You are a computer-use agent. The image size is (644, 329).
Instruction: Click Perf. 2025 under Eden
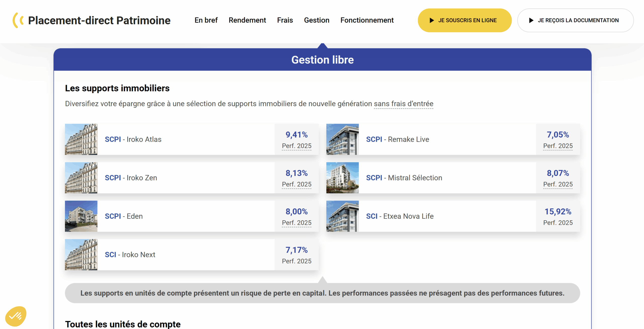point(297,223)
